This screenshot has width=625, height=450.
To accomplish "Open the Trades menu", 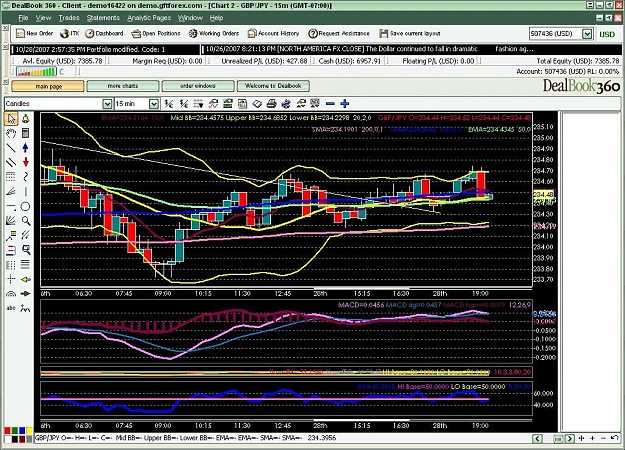I will (x=69, y=18).
